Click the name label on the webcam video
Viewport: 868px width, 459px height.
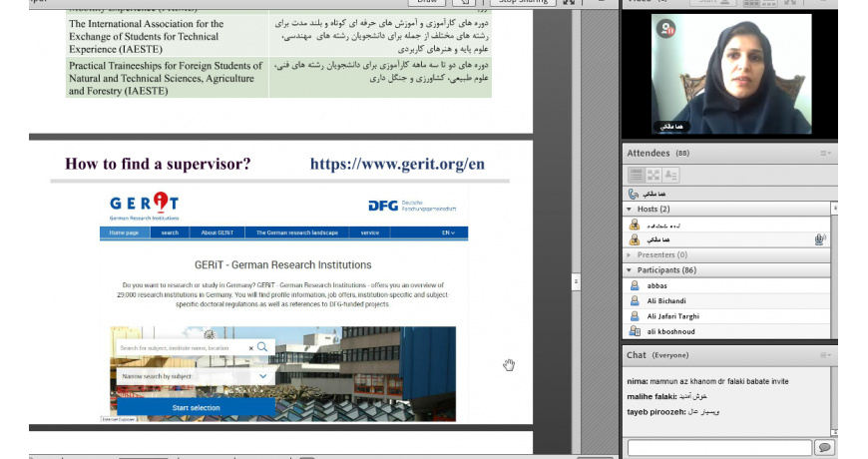670,127
